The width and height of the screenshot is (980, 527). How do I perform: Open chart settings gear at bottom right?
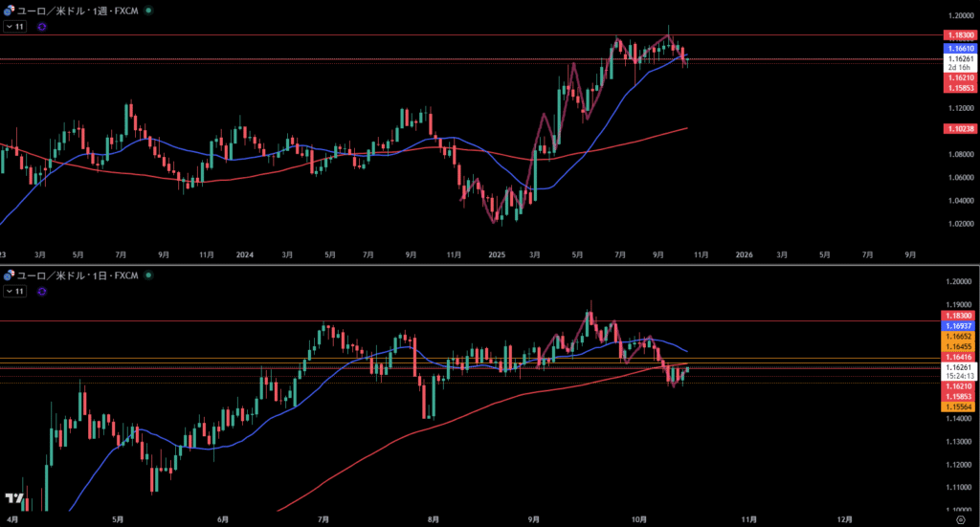[x=961, y=519]
